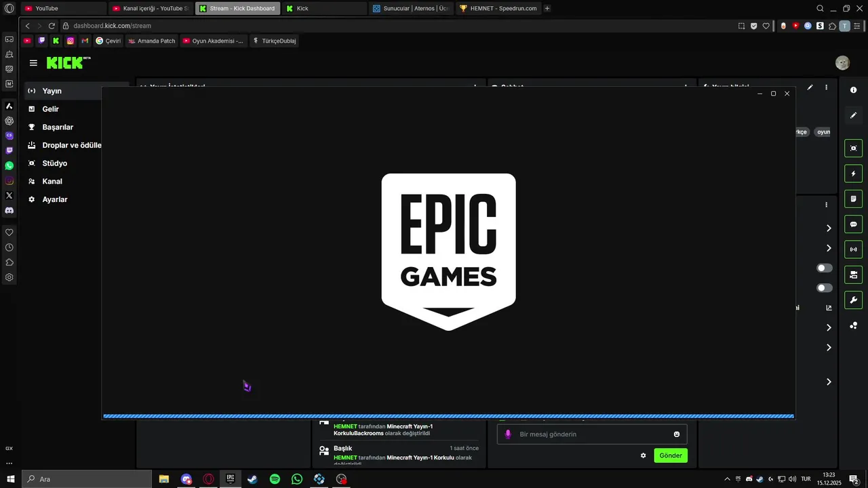Image resolution: width=868 pixels, height=488 pixels.
Task: Switch to the HEMNET Speedrun.com tab
Action: (x=498, y=8)
